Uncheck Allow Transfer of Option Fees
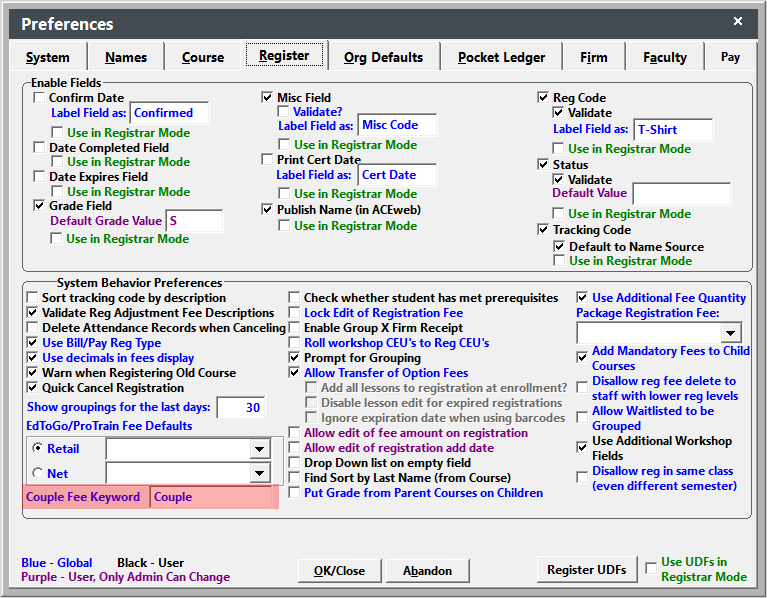767x598 pixels. (x=294, y=373)
